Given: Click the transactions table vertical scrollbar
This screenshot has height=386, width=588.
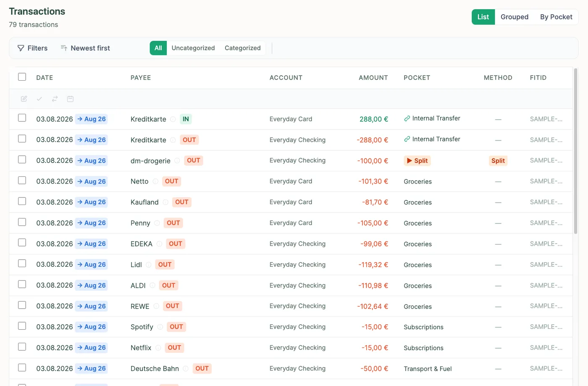Looking at the screenshot, I should 575,151.
